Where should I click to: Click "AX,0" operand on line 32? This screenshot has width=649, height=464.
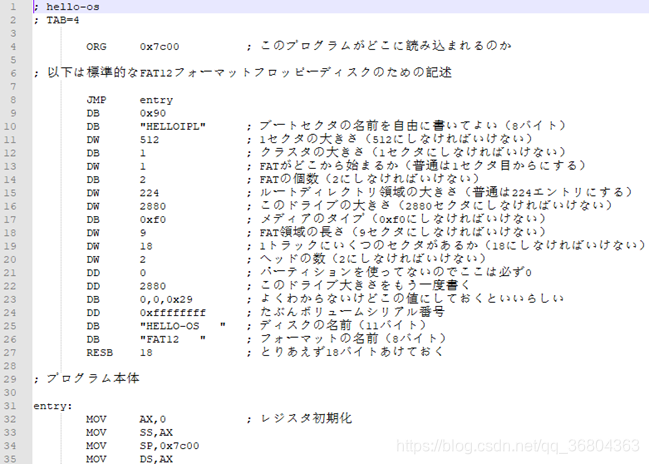153,419
